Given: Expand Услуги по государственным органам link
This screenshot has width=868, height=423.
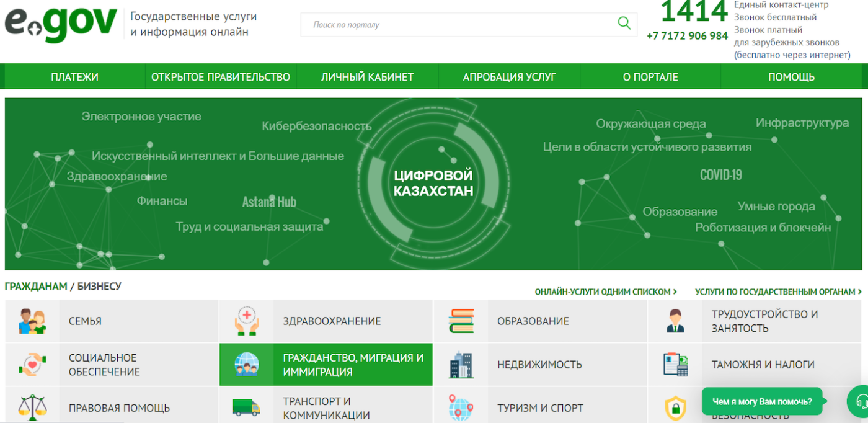Looking at the screenshot, I should [x=778, y=292].
